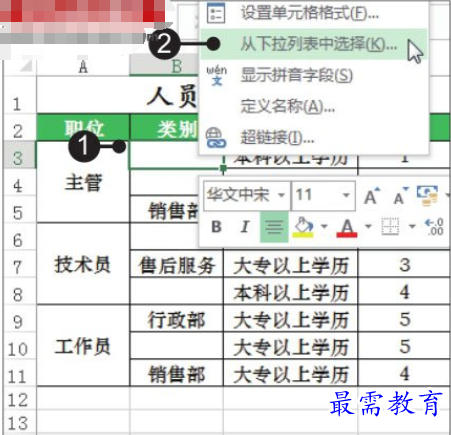
Task: Select 显示拼音字段(S) menu entry
Action: (x=313, y=75)
